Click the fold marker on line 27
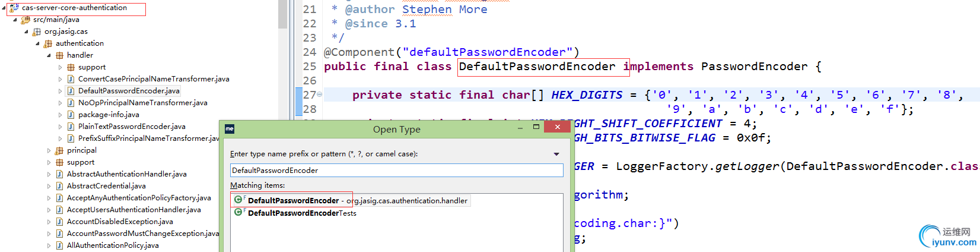The image size is (980, 252). tap(320, 94)
